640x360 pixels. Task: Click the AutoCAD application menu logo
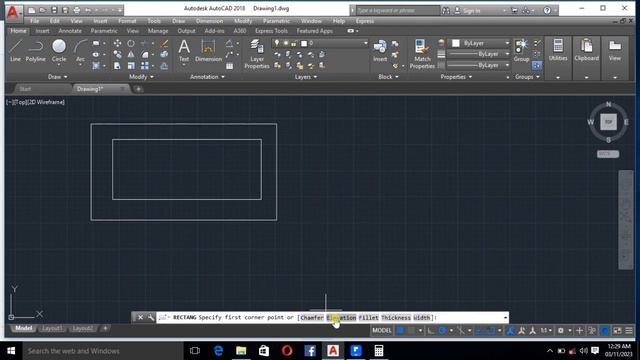click(x=13, y=13)
